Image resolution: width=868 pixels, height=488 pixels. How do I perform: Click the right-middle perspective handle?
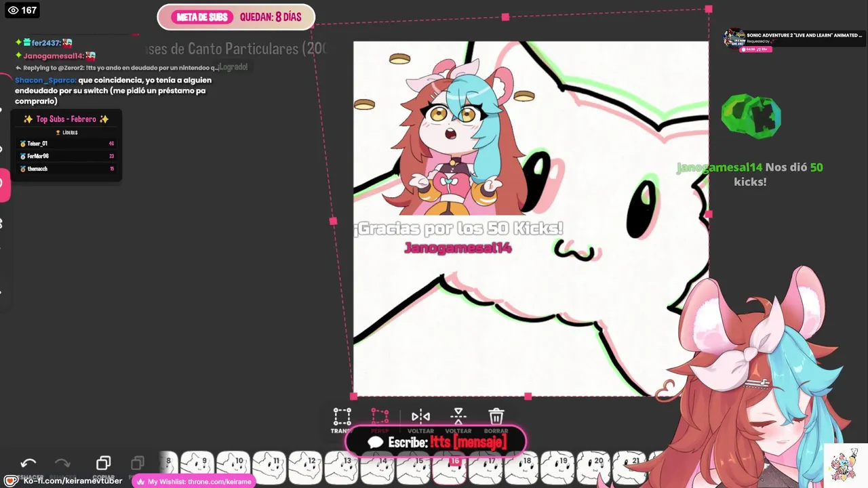point(709,214)
